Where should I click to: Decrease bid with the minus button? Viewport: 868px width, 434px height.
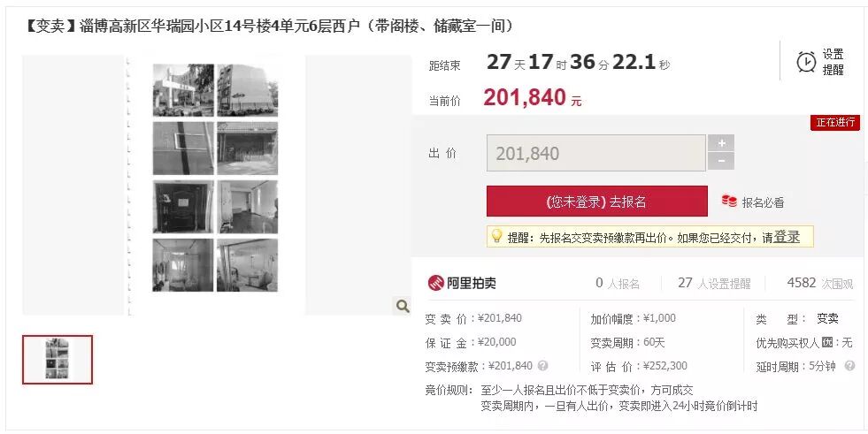pos(721,162)
